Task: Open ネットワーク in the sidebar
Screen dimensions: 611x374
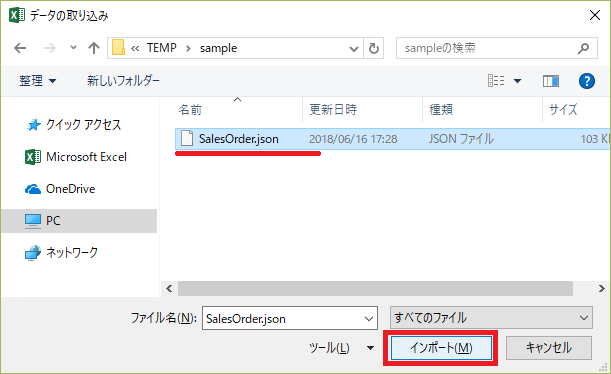Action: pyautogui.click(x=72, y=252)
